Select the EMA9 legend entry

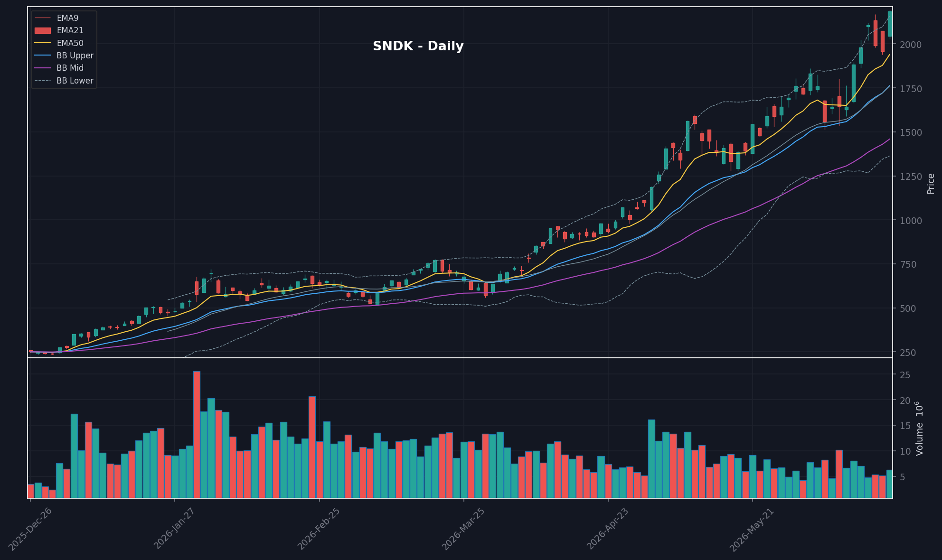[x=57, y=18]
